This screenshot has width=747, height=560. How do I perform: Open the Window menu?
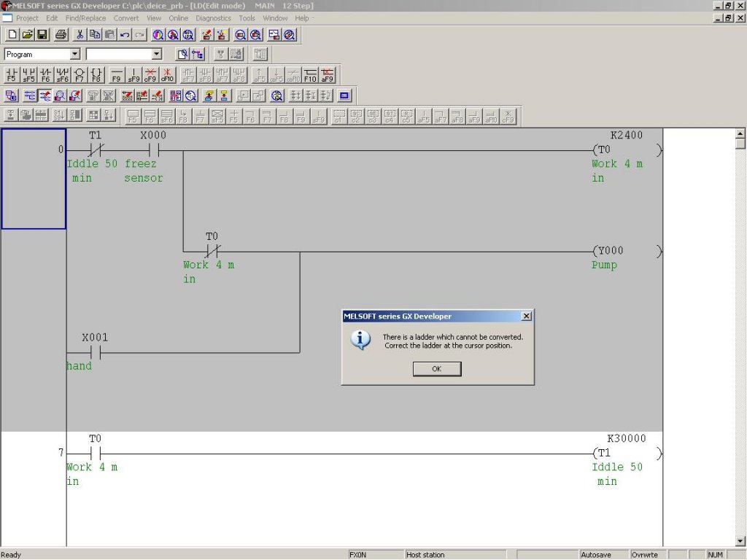pyautogui.click(x=275, y=18)
